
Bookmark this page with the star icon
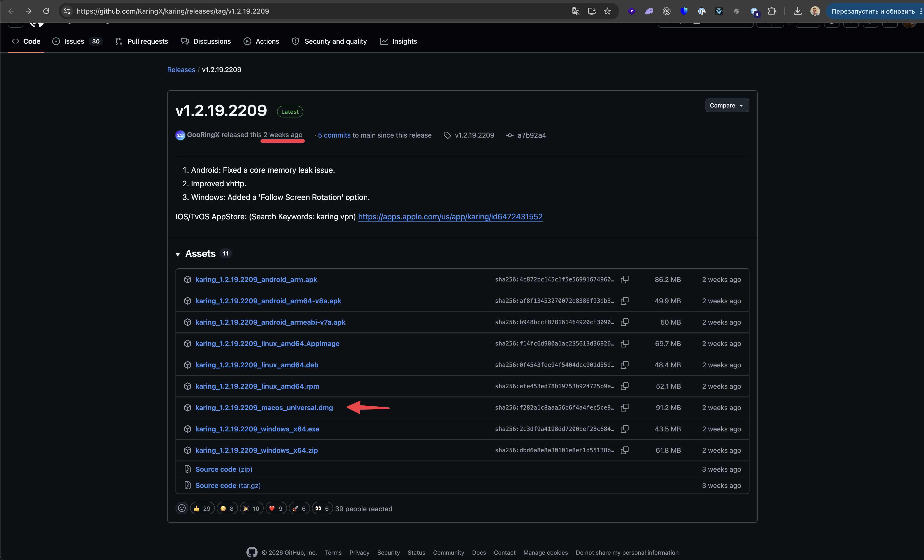607,11
